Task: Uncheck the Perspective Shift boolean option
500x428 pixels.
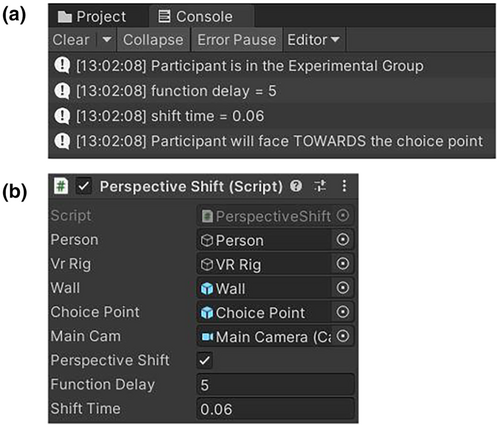Action: click(204, 360)
